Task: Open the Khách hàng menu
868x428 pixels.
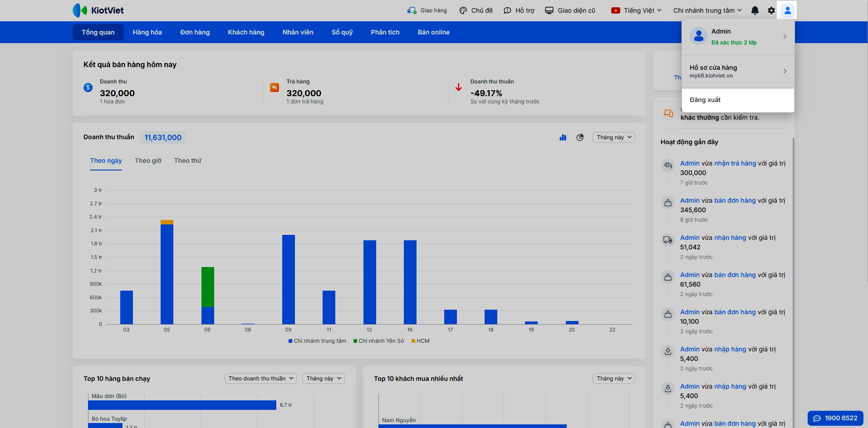Action: (x=246, y=32)
